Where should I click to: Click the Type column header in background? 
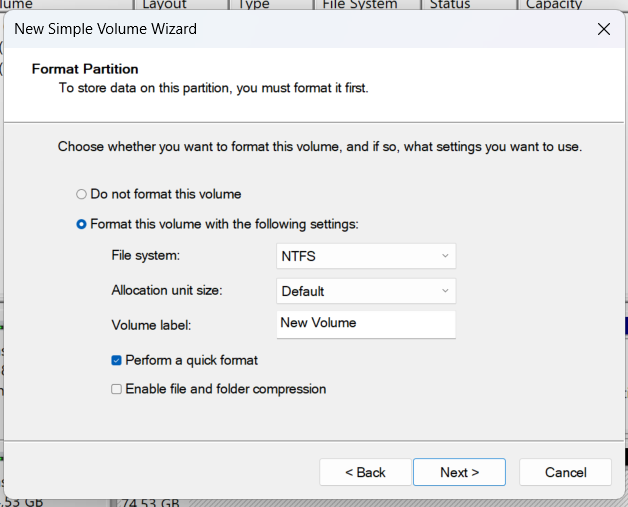(254, 5)
